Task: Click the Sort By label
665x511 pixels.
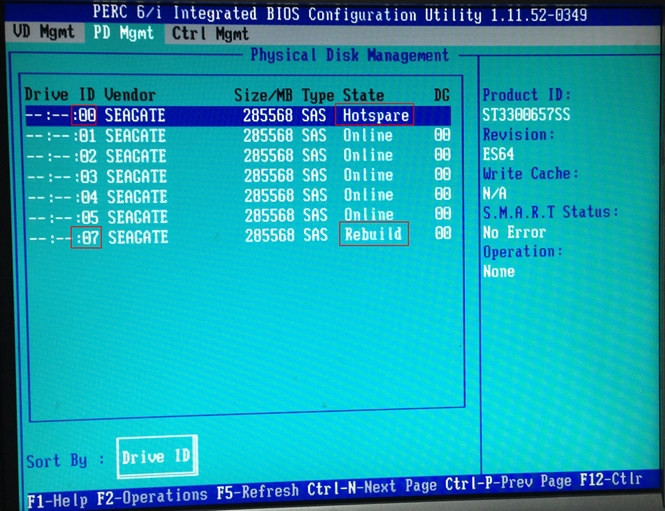Action: click(x=65, y=461)
